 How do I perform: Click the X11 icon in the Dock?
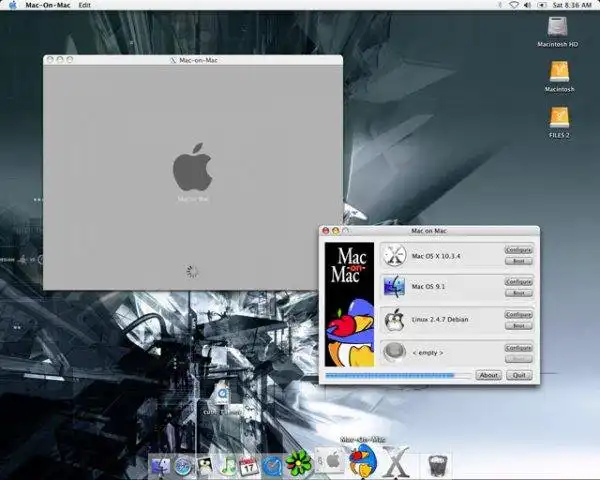tap(396, 461)
